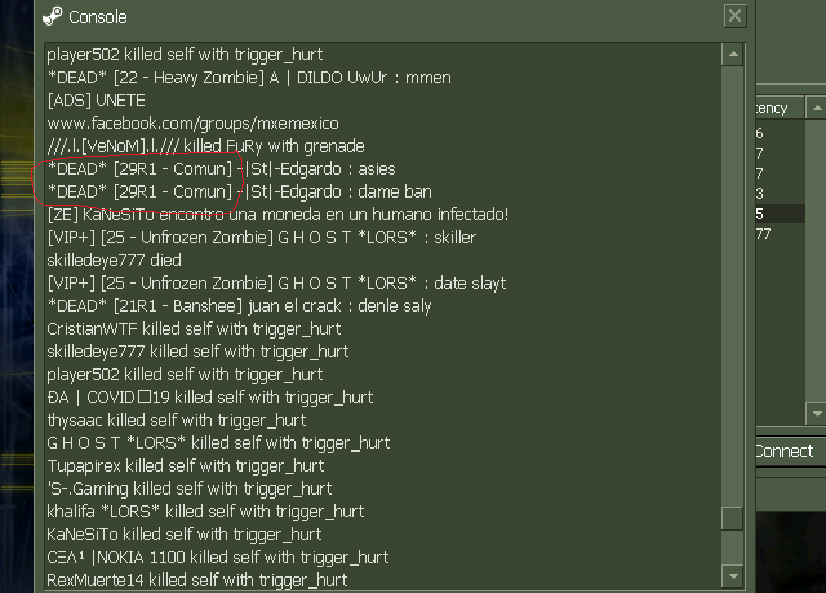Click the RexMuerte14 trigger_hurt console line
Image resolution: width=826 pixels, height=593 pixels.
tap(198, 580)
